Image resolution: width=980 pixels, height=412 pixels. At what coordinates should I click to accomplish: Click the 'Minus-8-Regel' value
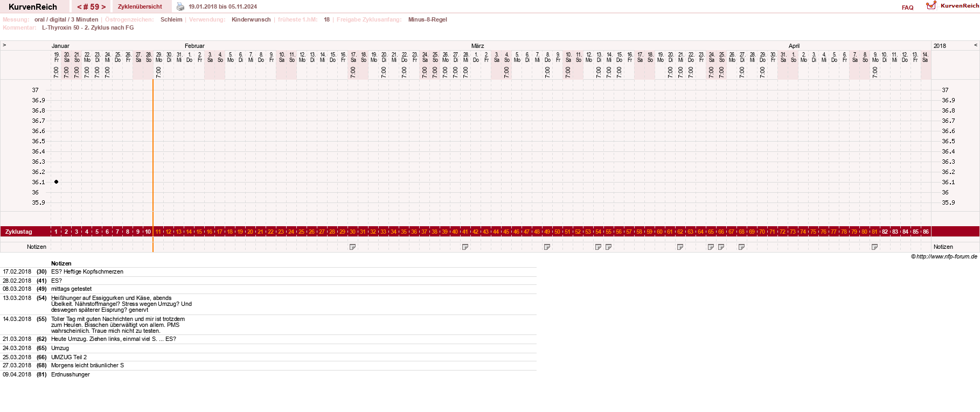tap(428, 19)
